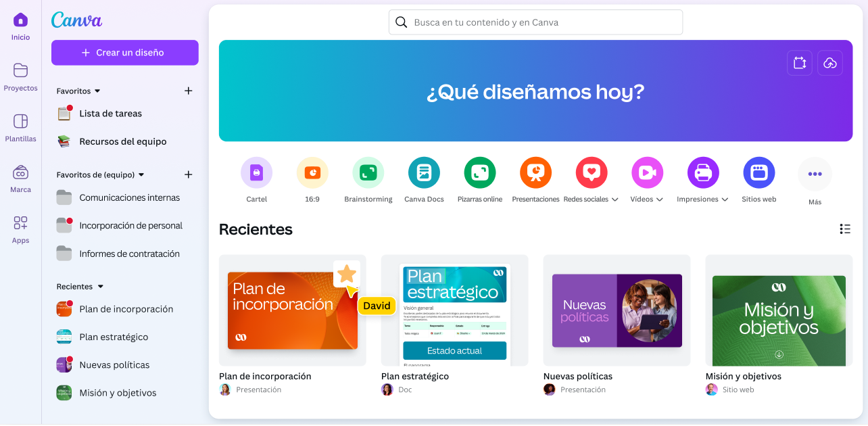Click the Crear un diseño button
Image resolution: width=868 pixels, height=426 pixels.
pos(125,53)
